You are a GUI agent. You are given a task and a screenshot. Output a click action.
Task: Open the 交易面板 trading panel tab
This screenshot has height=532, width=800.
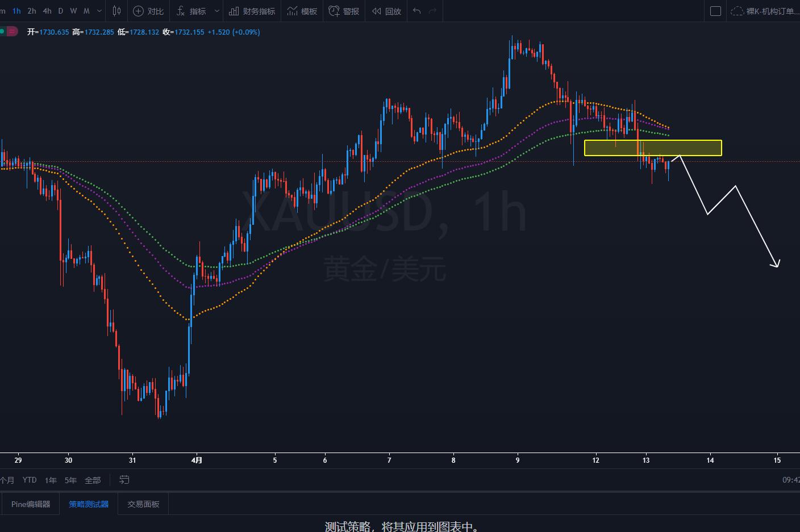pyautogui.click(x=143, y=504)
